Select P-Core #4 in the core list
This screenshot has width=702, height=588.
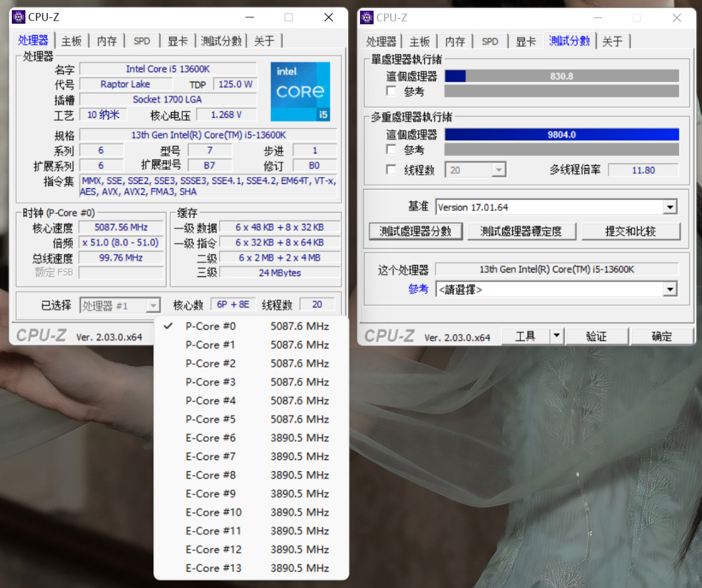[x=251, y=400]
